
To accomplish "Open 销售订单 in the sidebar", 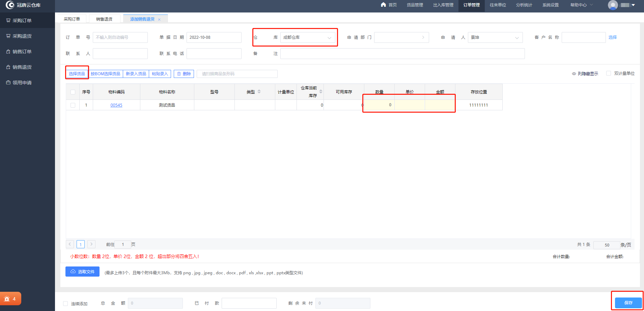I will [x=27, y=52].
